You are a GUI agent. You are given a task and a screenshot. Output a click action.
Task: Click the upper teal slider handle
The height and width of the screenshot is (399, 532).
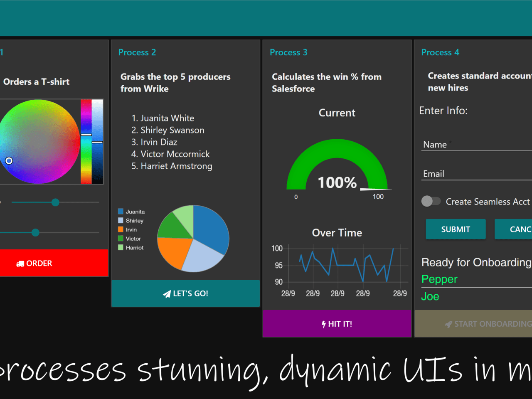[x=55, y=202]
